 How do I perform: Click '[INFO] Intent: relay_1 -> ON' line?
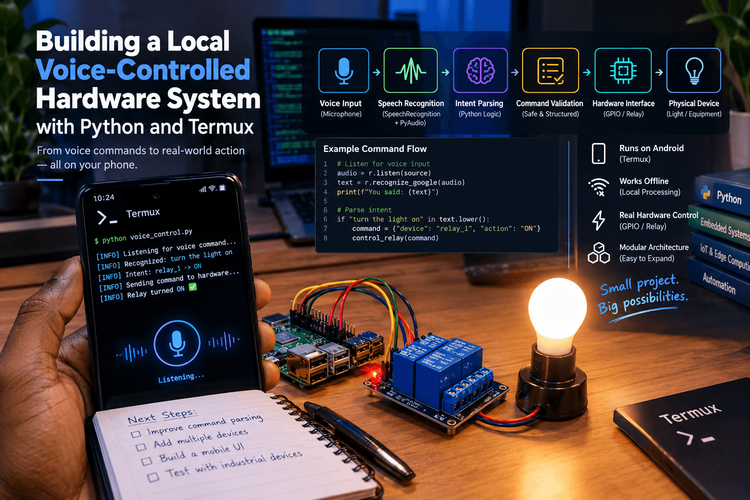150,271
